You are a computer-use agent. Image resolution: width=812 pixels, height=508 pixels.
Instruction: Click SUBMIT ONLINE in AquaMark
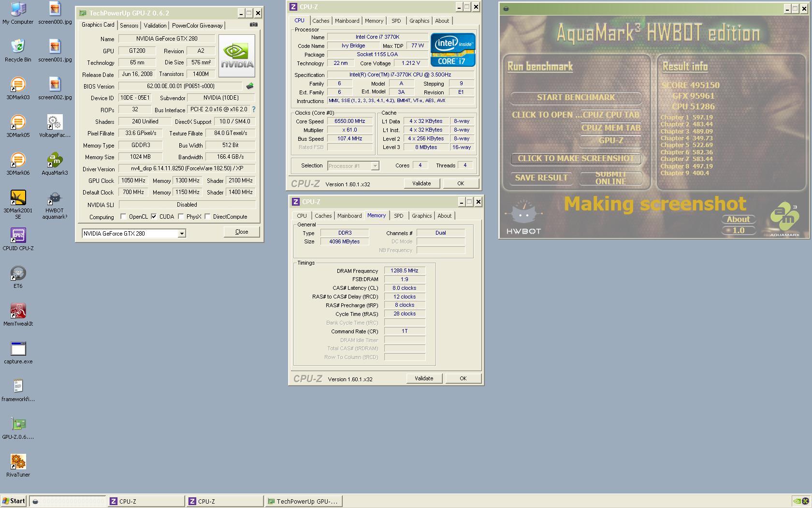[x=610, y=178]
